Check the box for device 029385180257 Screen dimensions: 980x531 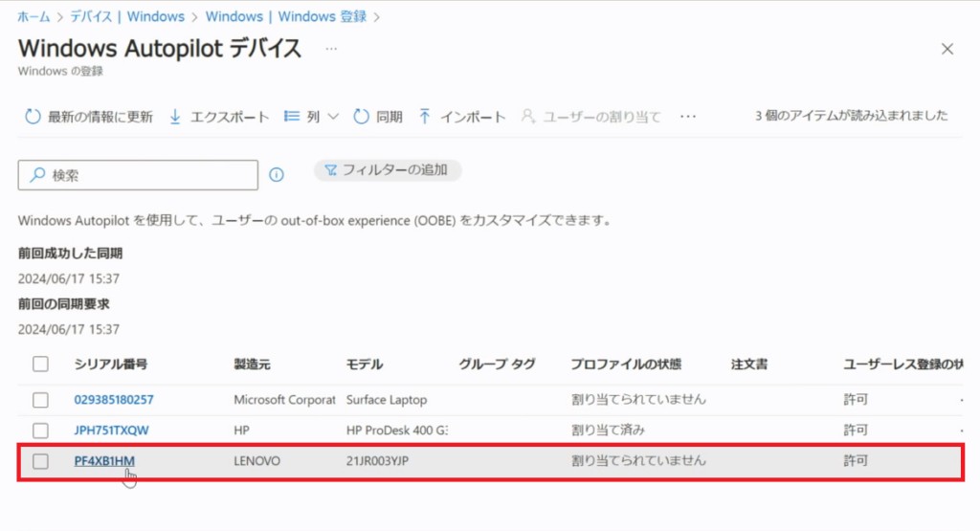(40, 399)
